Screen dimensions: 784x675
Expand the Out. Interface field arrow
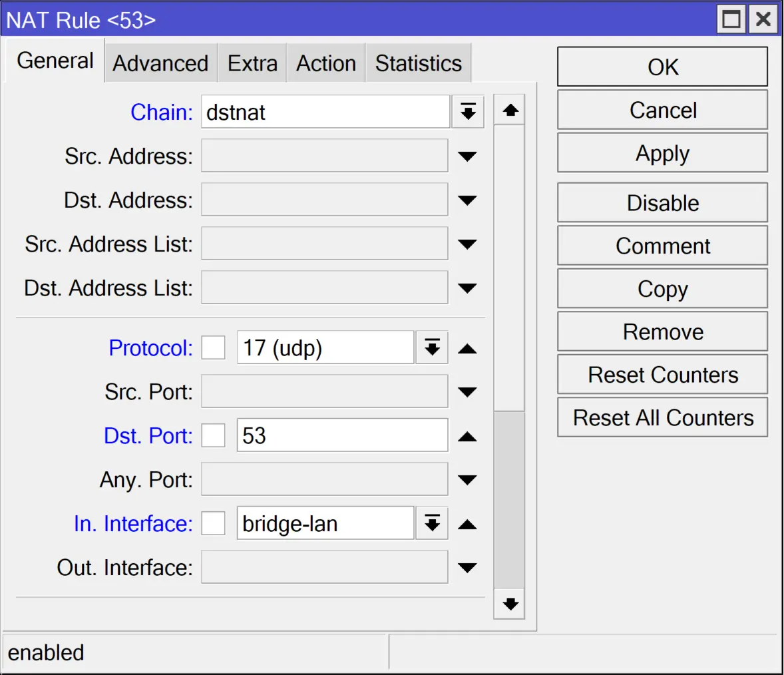click(x=467, y=568)
